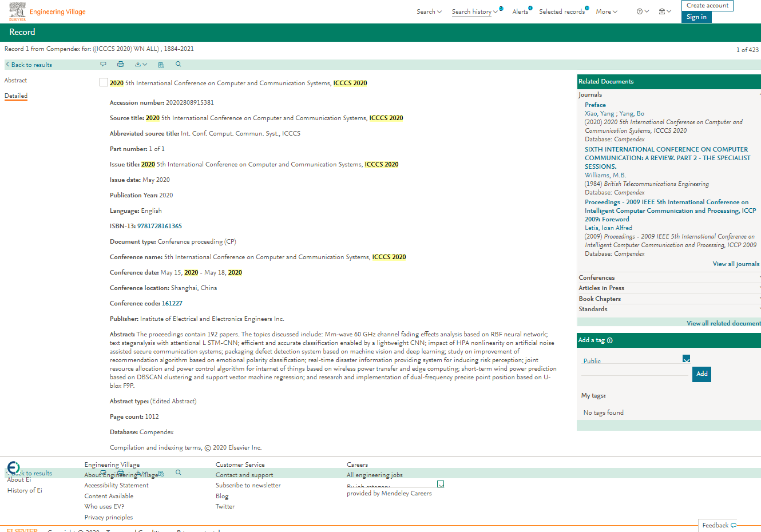Click the Add tag button
Image resolution: width=761 pixels, height=532 pixels.
pos(701,374)
